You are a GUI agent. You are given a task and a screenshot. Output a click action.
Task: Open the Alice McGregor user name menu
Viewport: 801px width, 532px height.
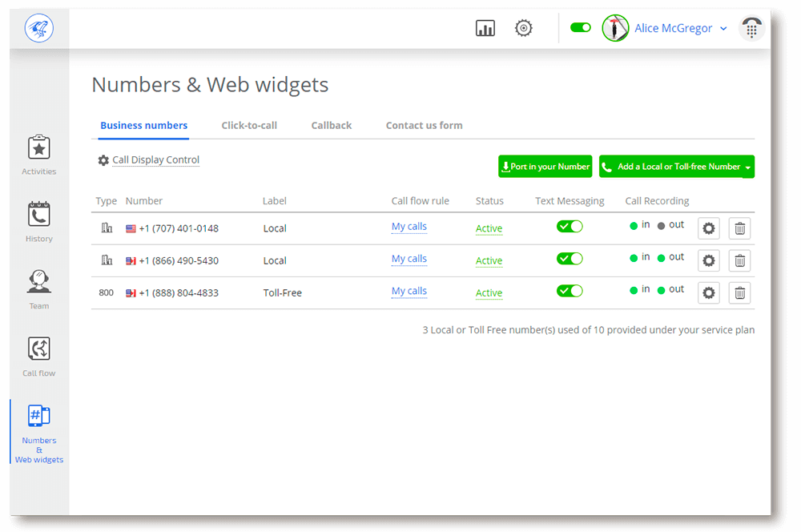pyautogui.click(x=673, y=28)
